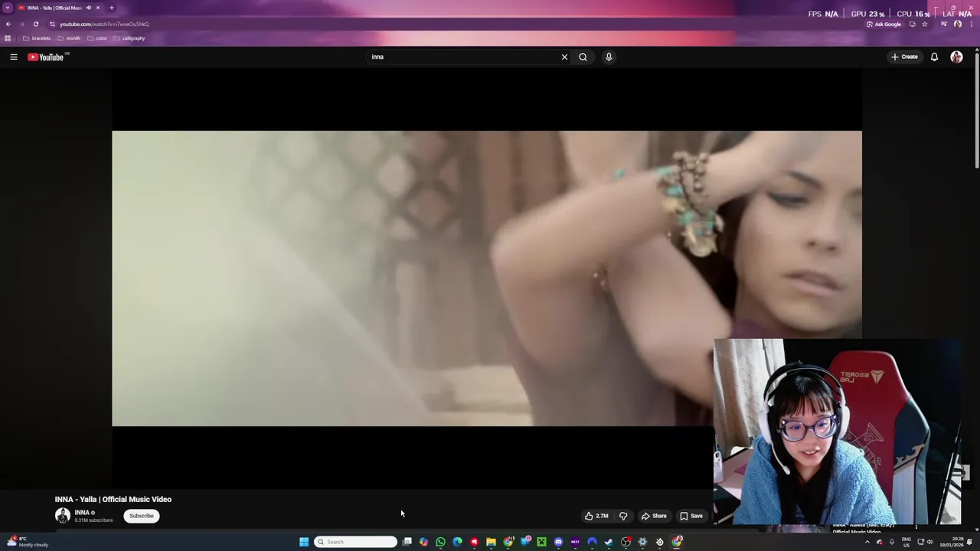The width and height of the screenshot is (980, 551).
Task: View site information icon in address bar
Action: tap(52, 24)
